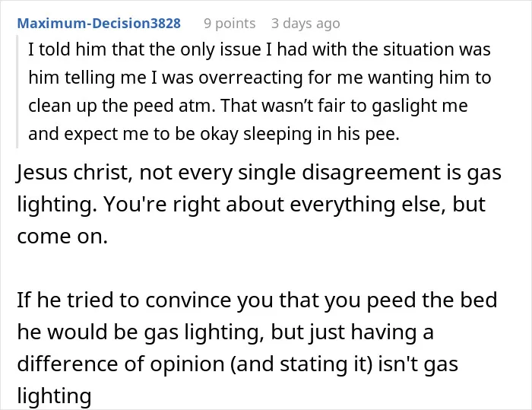Viewport: 532px width, 410px height.
Task: Click the word 'opinion' in the last paragraph
Action: click(187, 364)
